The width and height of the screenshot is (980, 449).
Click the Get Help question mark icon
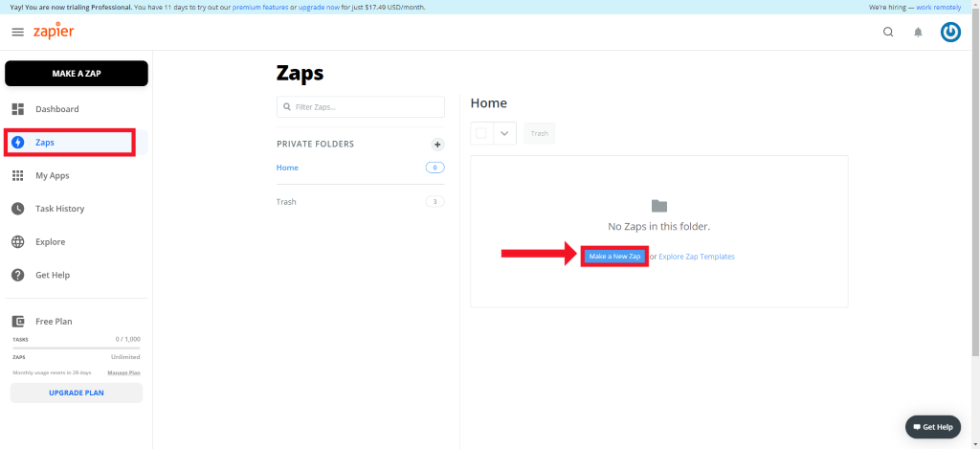[17, 275]
